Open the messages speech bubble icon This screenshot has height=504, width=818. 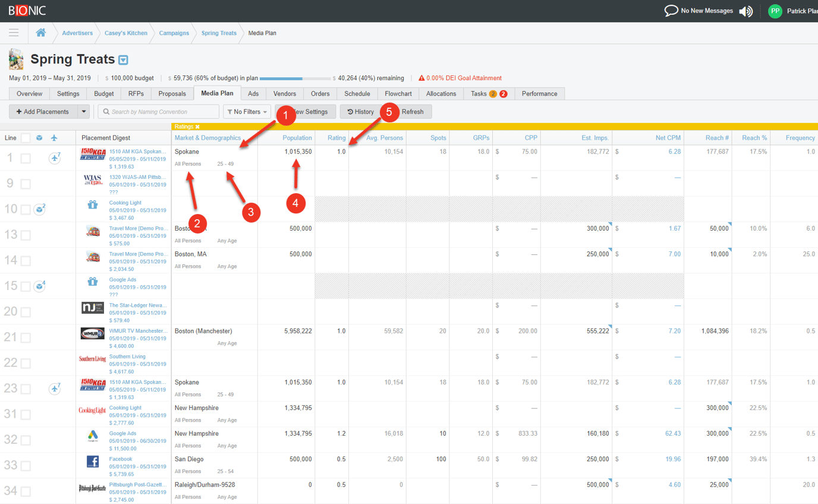[x=671, y=11]
